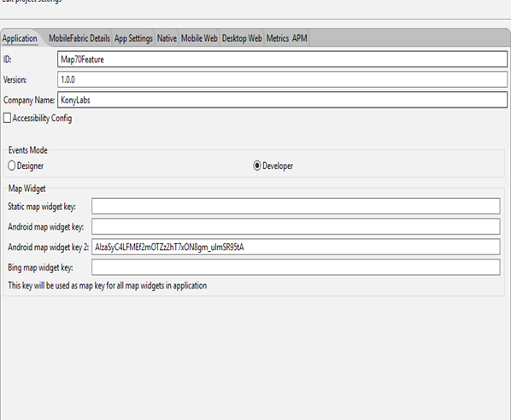Screen dimensions: 511x420
Task: Focus the Bing map widget key field
Action: coord(296,267)
